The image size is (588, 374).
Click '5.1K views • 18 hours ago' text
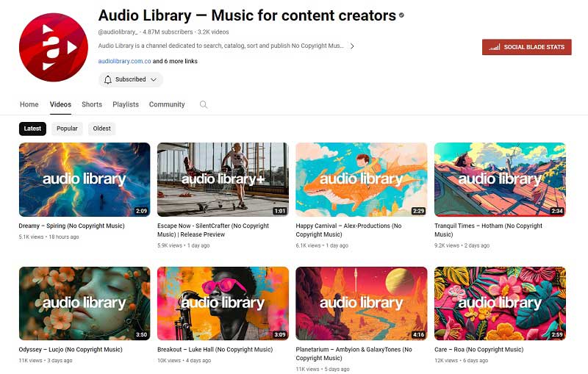click(49, 237)
